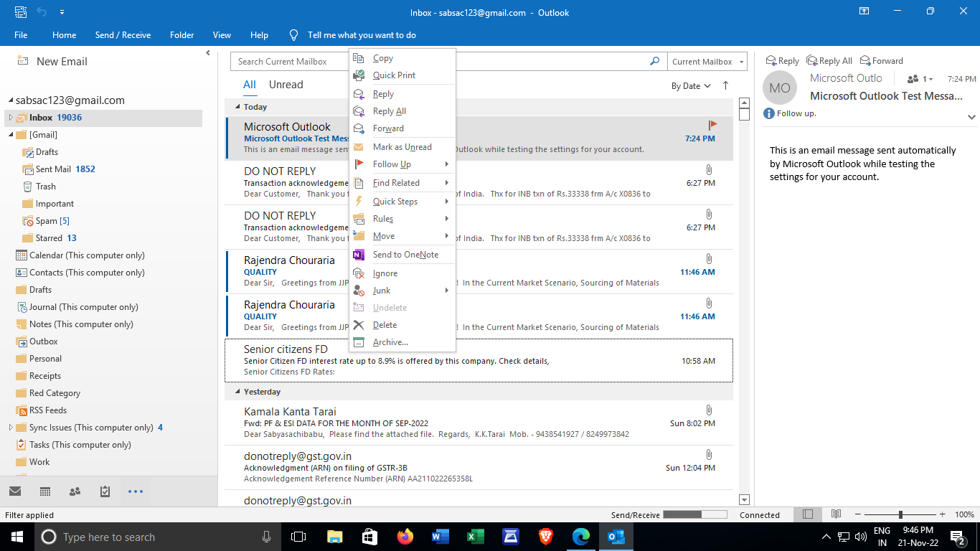980x551 pixels.
Task: Click the MO sender avatar in reading pane
Action: [x=780, y=88]
